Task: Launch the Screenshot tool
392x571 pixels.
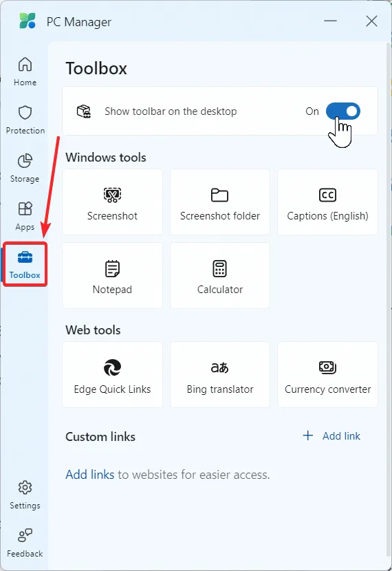Action: point(112,202)
